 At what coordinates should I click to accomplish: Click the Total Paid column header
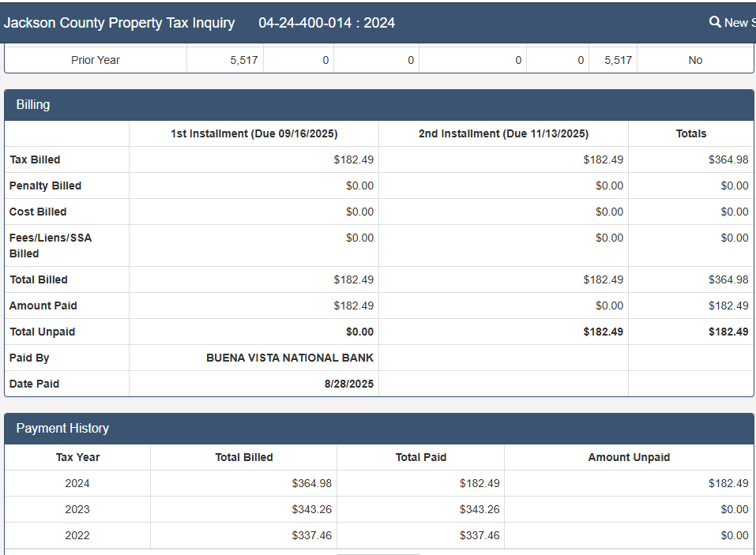(420, 457)
